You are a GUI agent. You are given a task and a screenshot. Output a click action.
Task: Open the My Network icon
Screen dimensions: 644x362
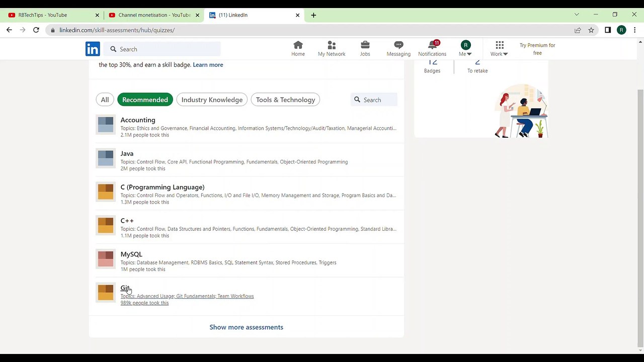(332, 49)
